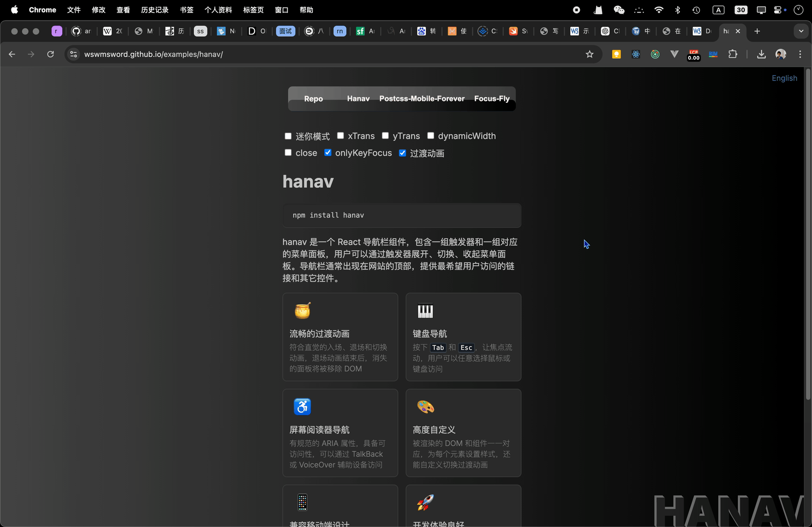This screenshot has height=527, width=812.
Task: Enable the dynamicWidth option
Action: click(430, 135)
